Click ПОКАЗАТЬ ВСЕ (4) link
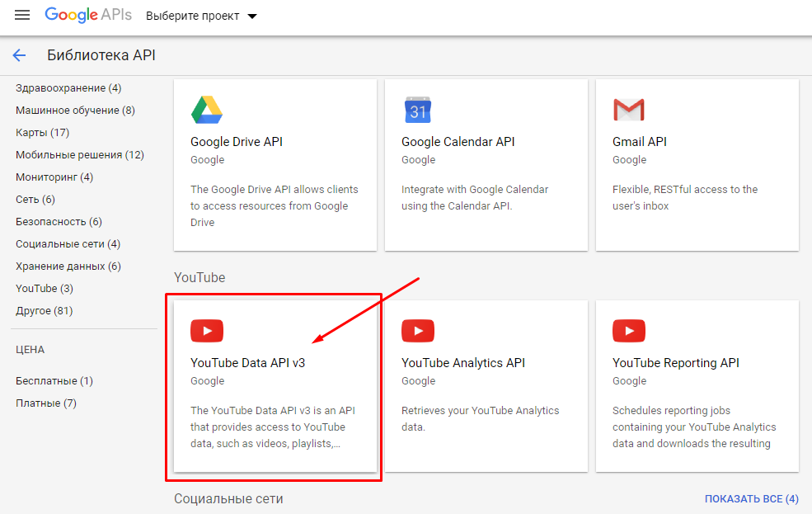 [x=752, y=499]
